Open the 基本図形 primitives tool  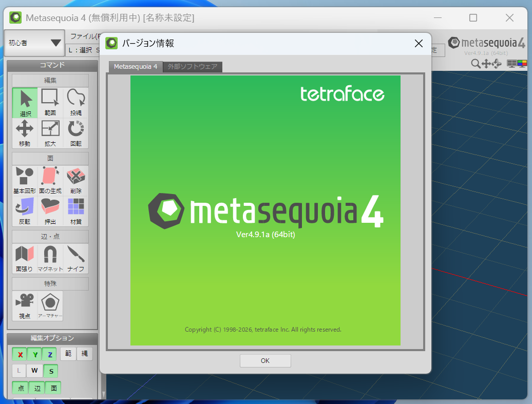click(x=25, y=181)
